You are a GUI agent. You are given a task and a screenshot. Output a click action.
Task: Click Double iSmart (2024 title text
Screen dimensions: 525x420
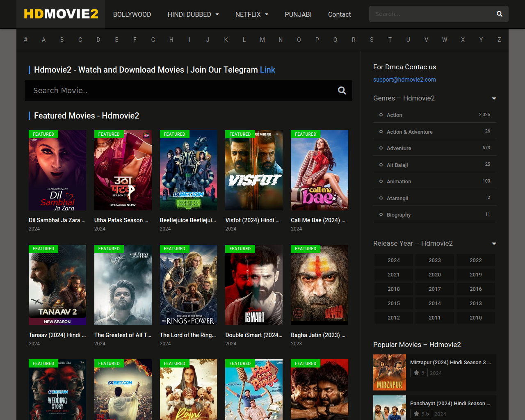254,335
